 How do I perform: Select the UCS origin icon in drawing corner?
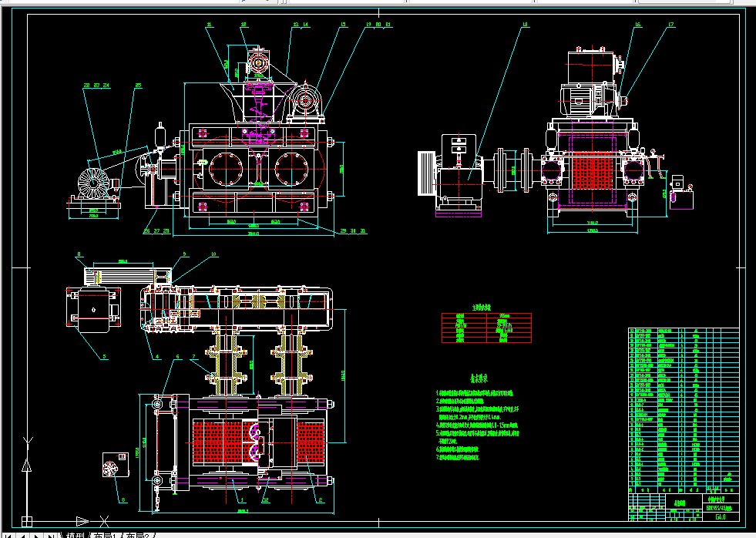[27, 521]
